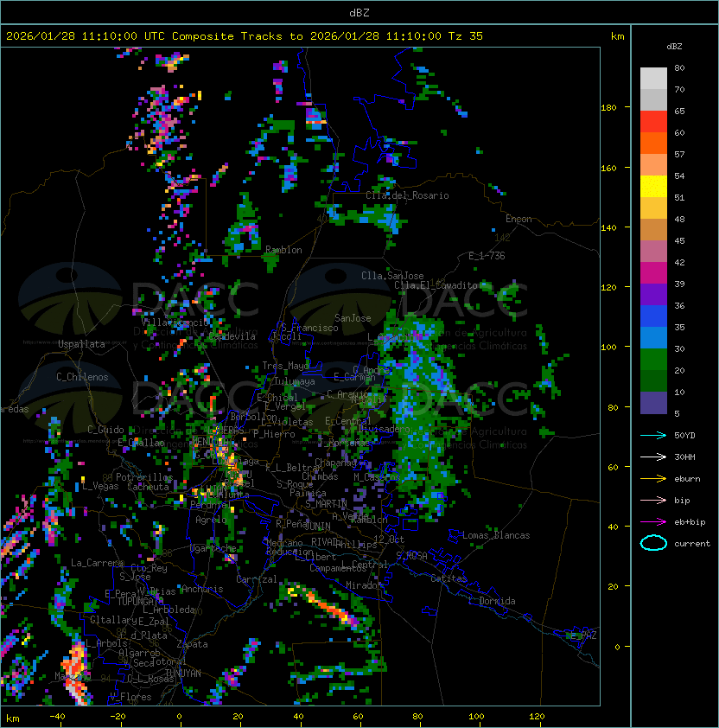Viewport: 719px width, 728px height.
Task: Click the Clla.del_Rosario map label
Action: click(x=407, y=195)
